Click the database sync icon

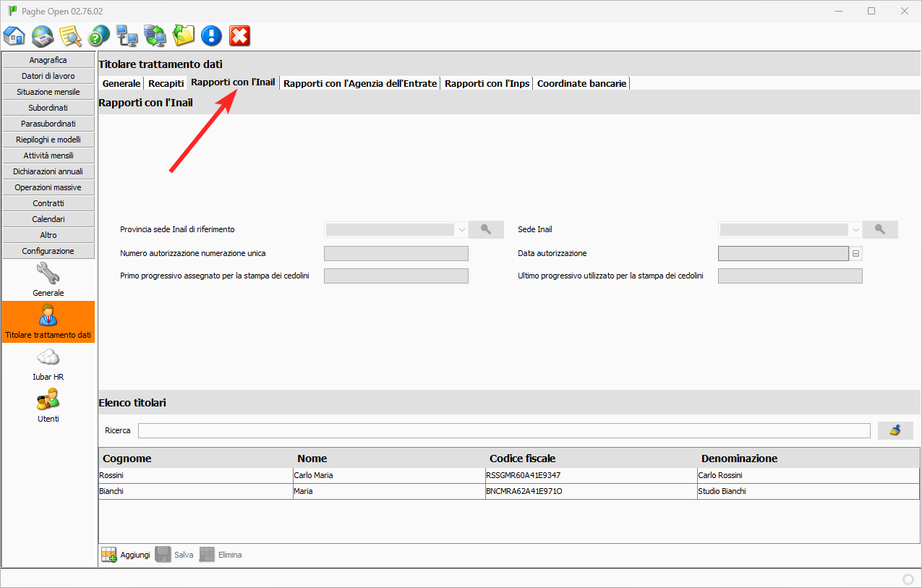[155, 35]
